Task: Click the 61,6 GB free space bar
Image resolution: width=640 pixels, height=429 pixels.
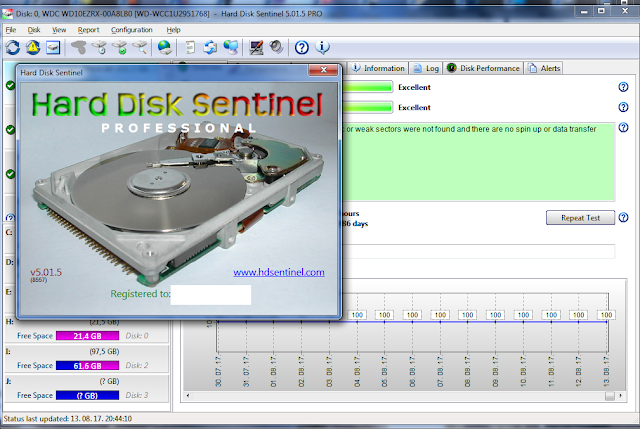Action: pos(87,366)
